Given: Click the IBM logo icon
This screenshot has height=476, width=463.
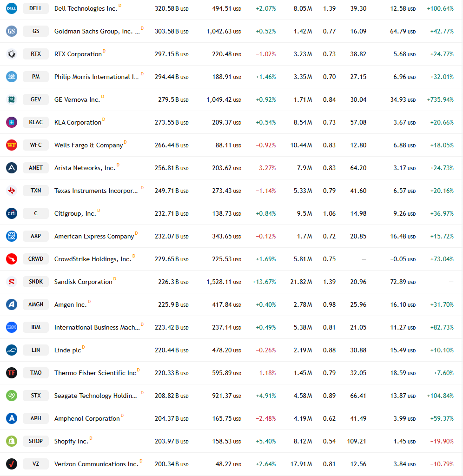Looking at the screenshot, I should (12, 327).
